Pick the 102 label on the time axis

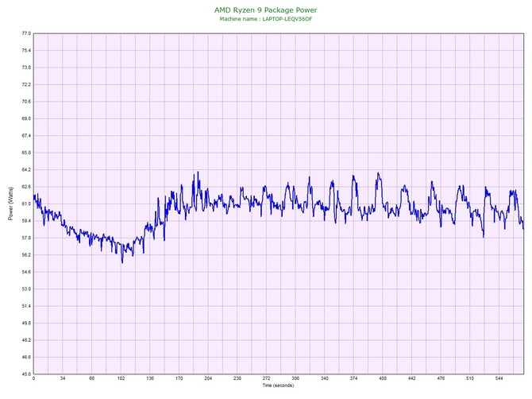(121, 378)
